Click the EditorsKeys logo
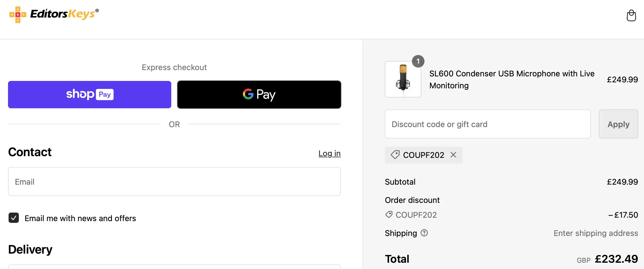Viewport: 644px width, 269px height. 54,14
